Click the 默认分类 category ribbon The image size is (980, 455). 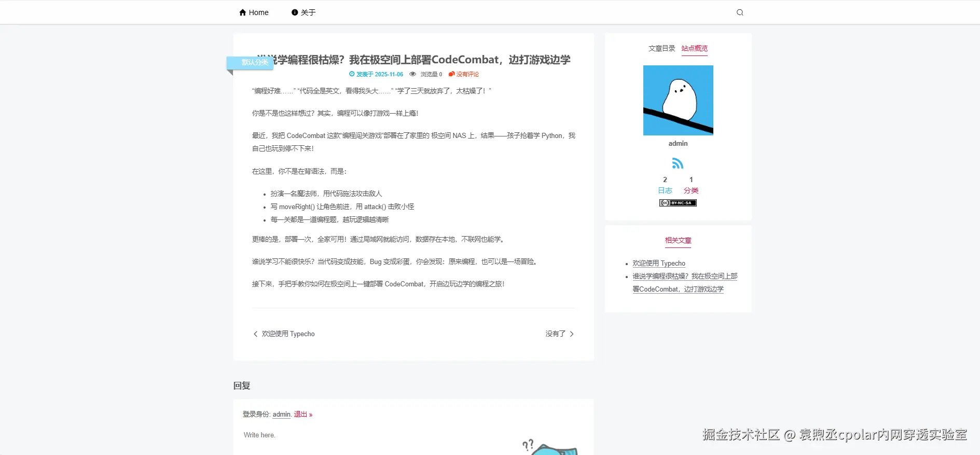(250, 62)
